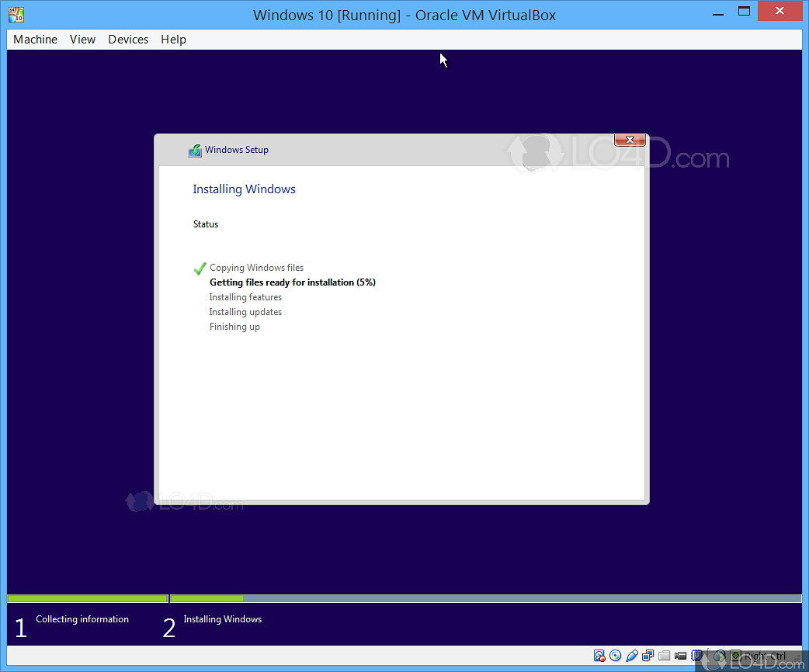809x672 pixels.
Task: Open the Machine menu
Action: (35, 40)
